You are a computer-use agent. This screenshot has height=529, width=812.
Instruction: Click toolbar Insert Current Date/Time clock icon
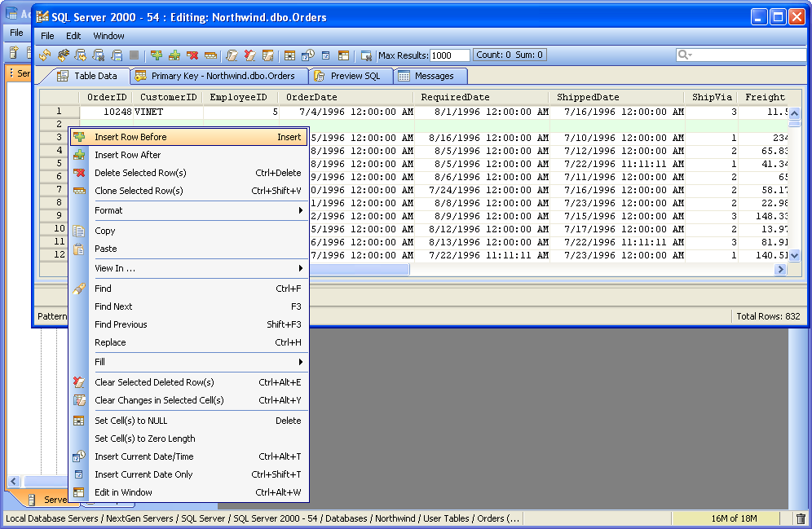[308, 55]
